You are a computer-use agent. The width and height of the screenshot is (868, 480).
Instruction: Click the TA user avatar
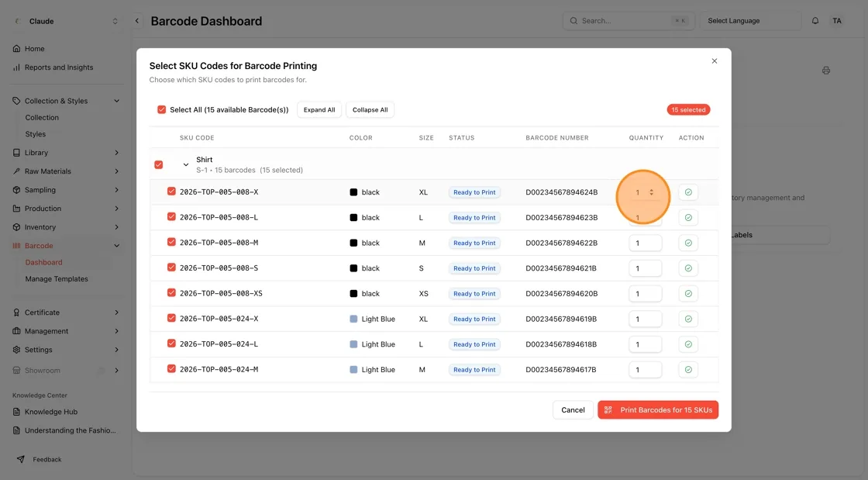836,21
